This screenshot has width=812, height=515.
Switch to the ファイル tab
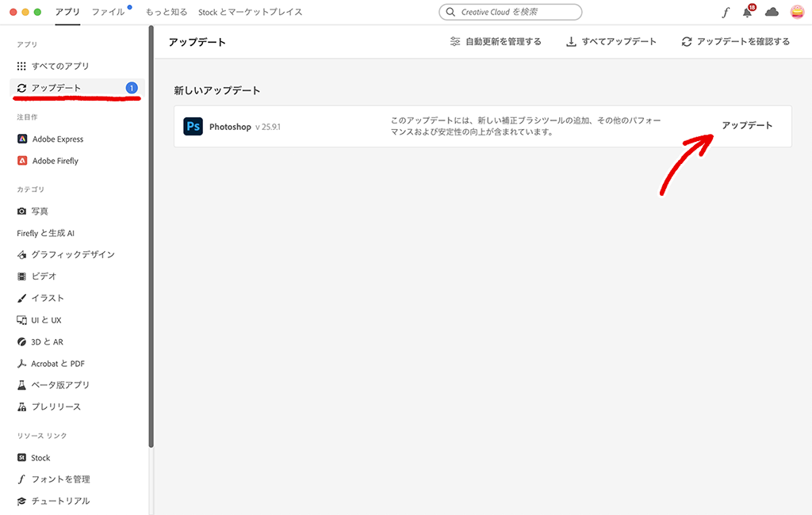(x=108, y=12)
